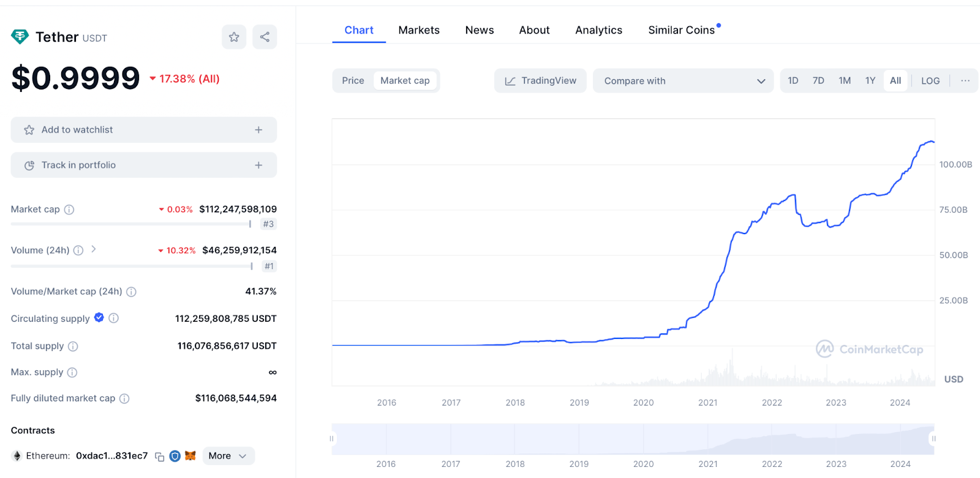Click the #3 market cap rank badge
The width and height of the screenshot is (980, 478).
click(268, 224)
